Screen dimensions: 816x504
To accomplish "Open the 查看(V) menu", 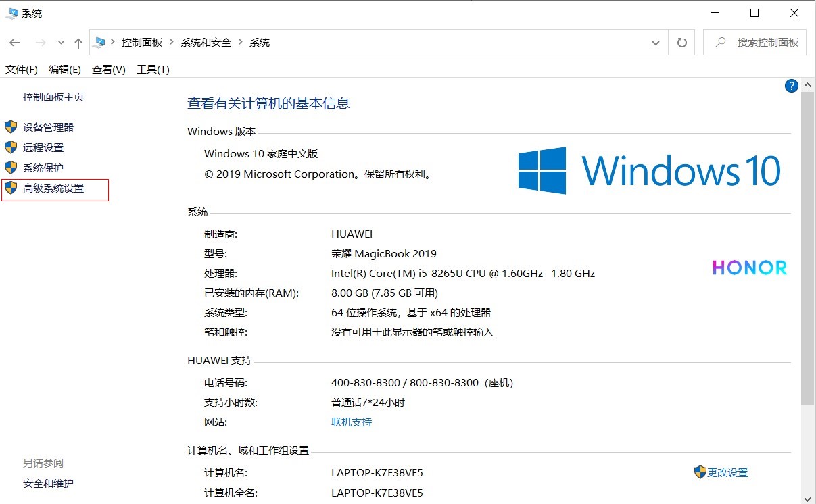I will click(x=109, y=70).
